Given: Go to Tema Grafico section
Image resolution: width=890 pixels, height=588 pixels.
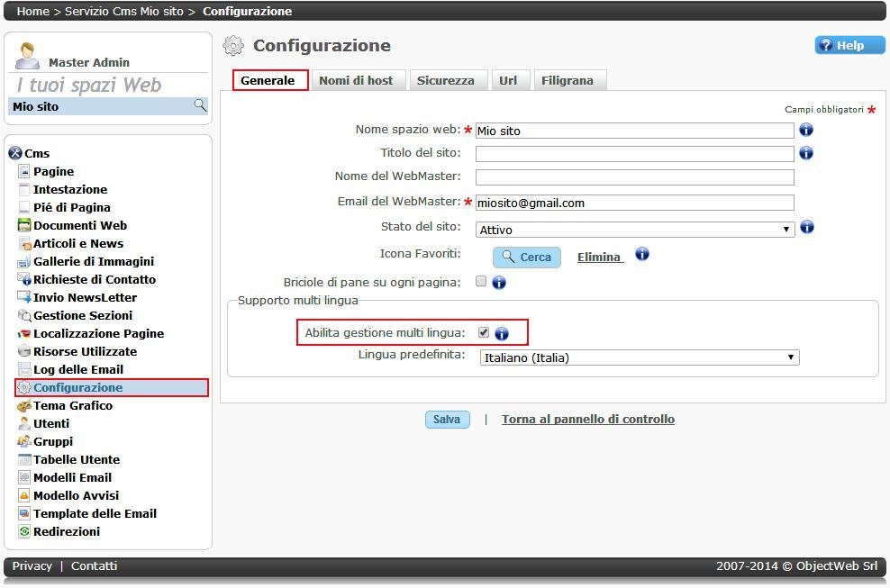Looking at the screenshot, I should [72, 405].
